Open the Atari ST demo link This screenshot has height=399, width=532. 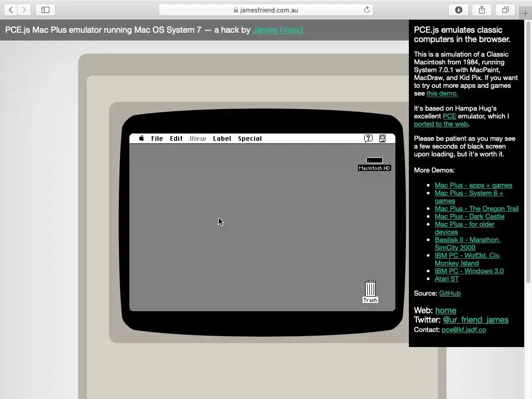click(x=447, y=279)
